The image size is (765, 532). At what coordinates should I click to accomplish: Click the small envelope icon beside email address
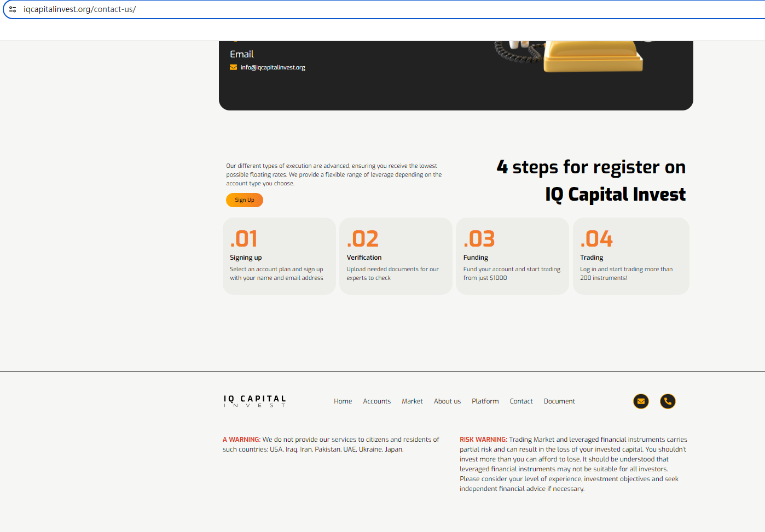234,67
